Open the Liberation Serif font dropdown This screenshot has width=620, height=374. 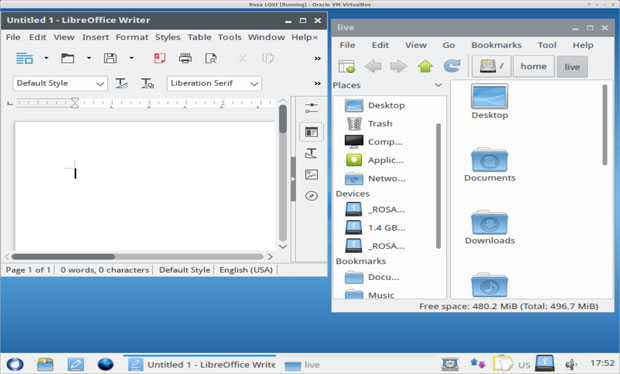click(x=214, y=83)
